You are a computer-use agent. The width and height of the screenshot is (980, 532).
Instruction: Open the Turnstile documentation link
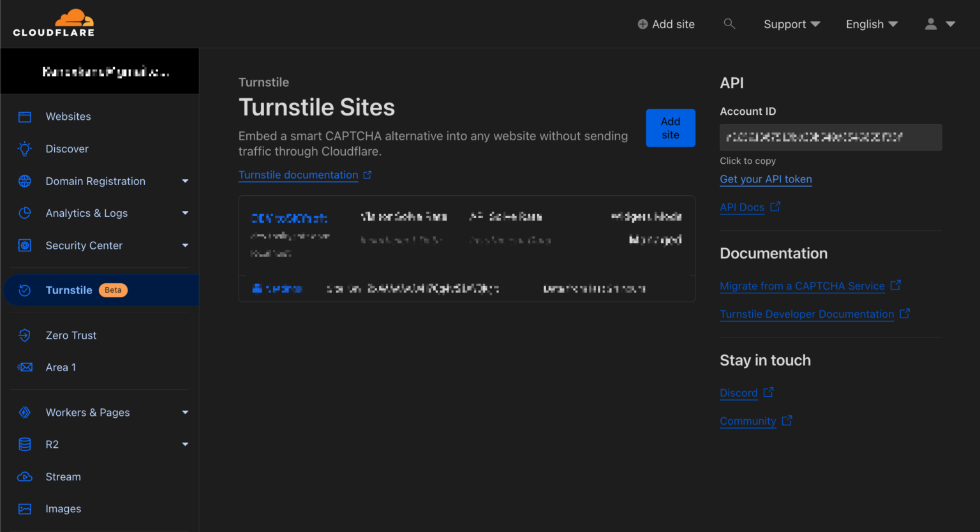point(298,175)
